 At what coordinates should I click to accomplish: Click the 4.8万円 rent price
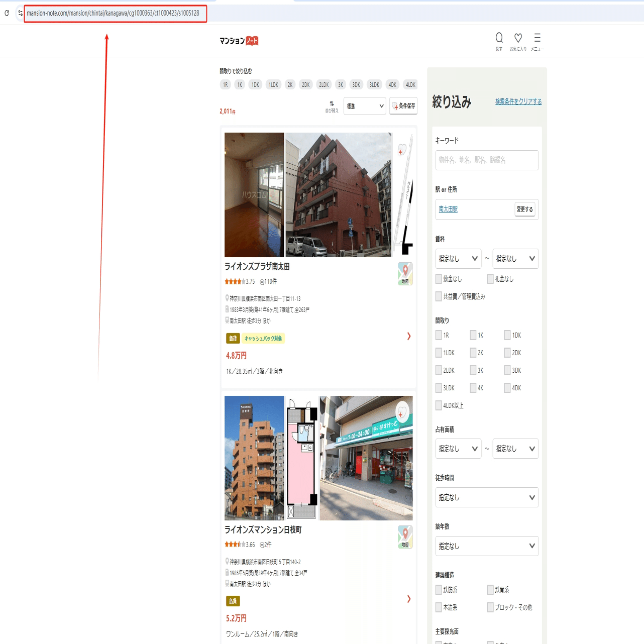pyautogui.click(x=236, y=356)
